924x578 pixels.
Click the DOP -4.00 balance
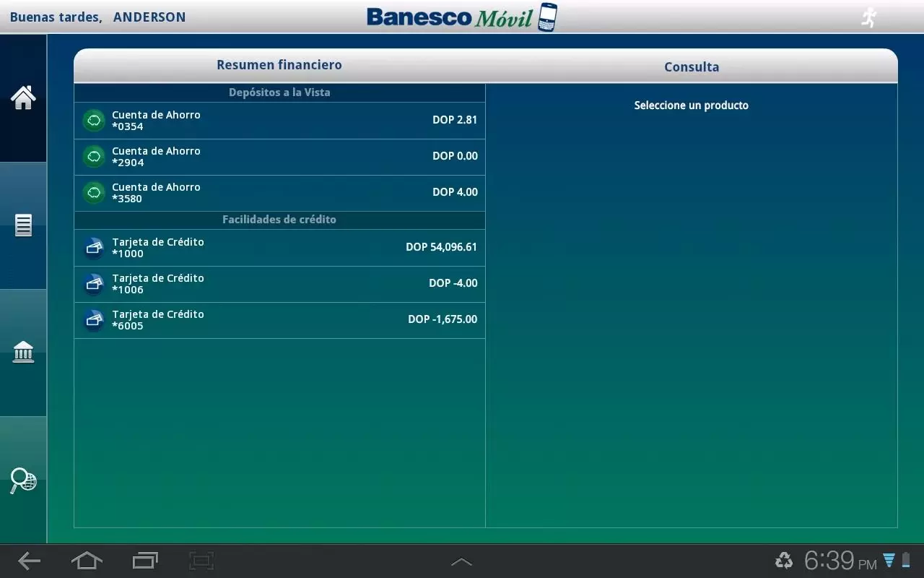point(453,283)
